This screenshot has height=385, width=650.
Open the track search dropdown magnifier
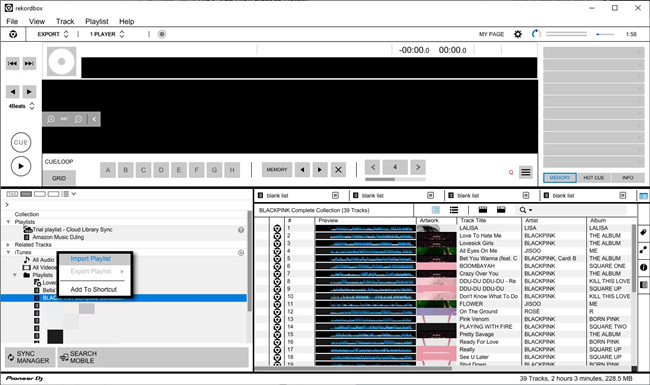[x=526, y=210]
